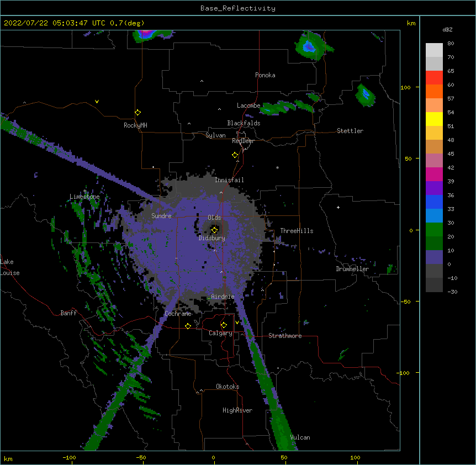The width and height of the screenshot is (476, 465).
Task: Click the RockyMH city label
Action: click(135, 125)
